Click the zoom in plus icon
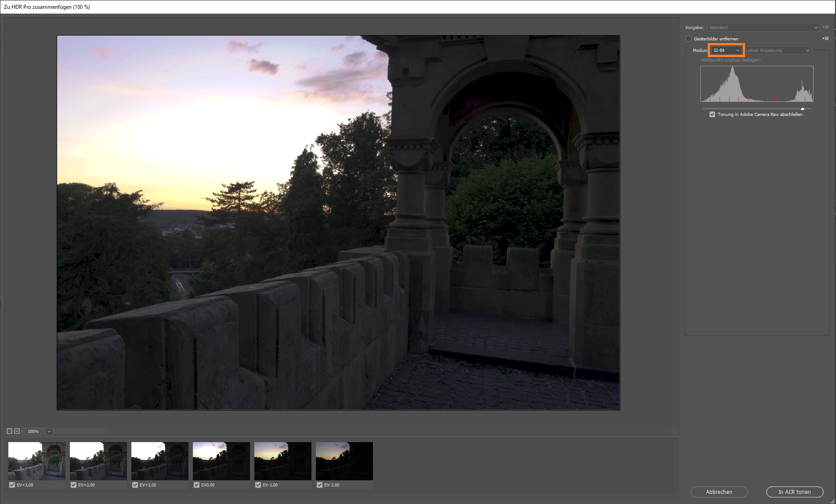The height and width of the screenshot is (504, 836). [17, 431]
